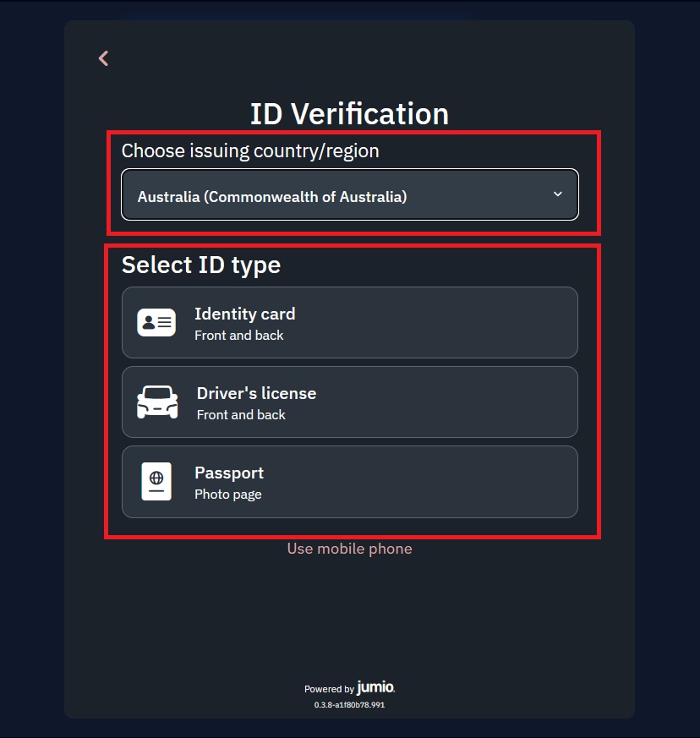The width and height of the screenshot is (700, 738).
Task: Click the car icon for driver's license
Action: (156, 402)
